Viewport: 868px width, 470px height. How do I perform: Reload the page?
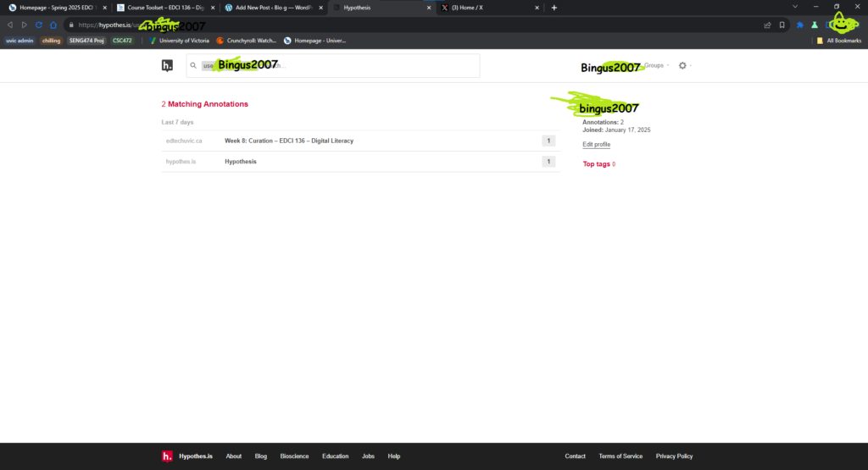click(x=39, y=25)
